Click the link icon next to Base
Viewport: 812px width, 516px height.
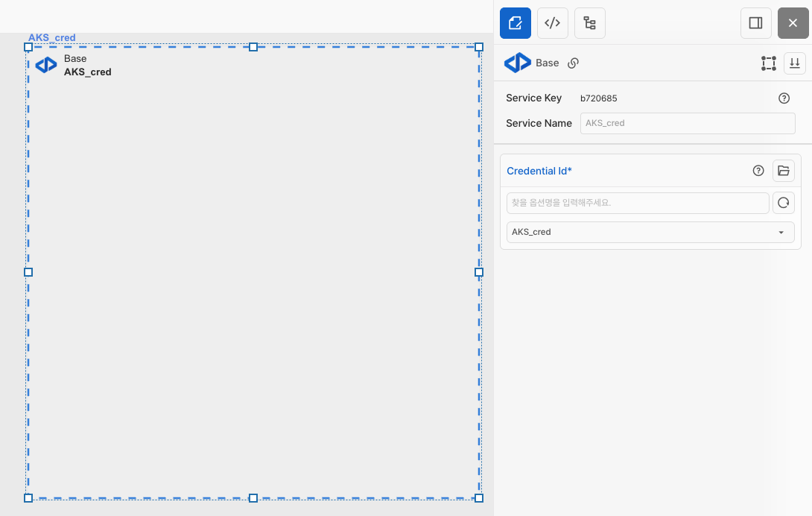(x=574, y=63)
